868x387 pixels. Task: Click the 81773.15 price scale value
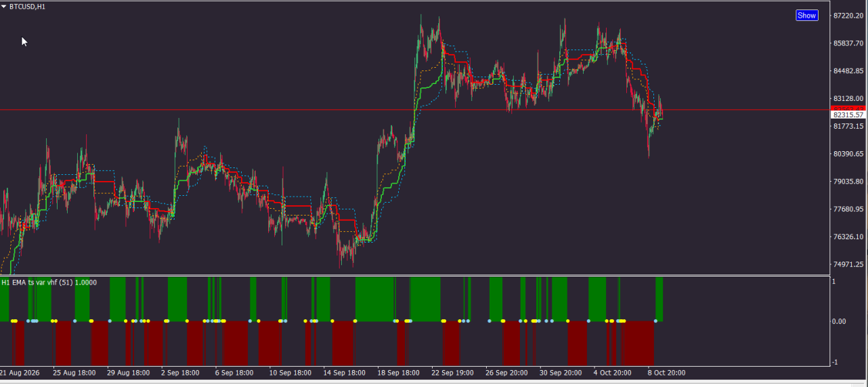pyautogui.click(x=848, y=126)
